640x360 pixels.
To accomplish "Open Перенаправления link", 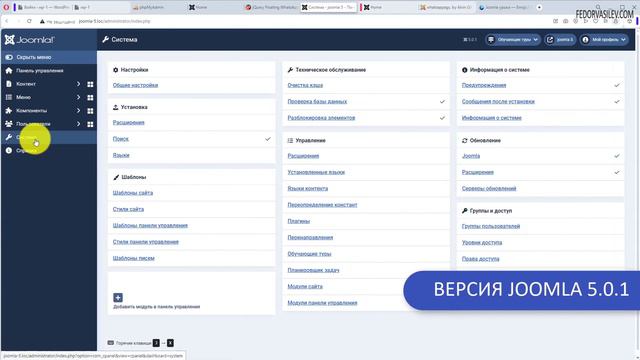I will pyautogui.click(x=310, y=238).
